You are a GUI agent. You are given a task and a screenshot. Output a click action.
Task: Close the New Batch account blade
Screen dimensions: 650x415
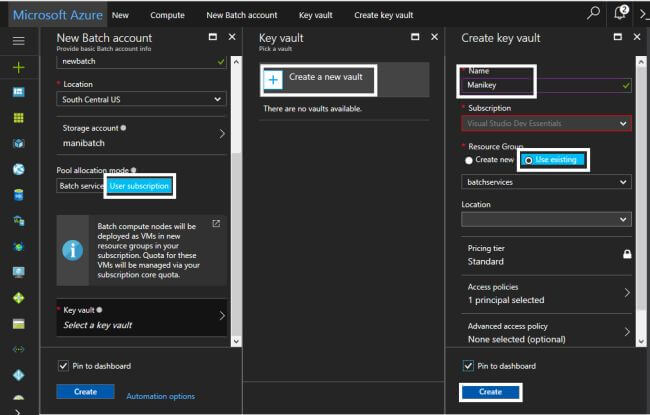[x=232, y=37]
